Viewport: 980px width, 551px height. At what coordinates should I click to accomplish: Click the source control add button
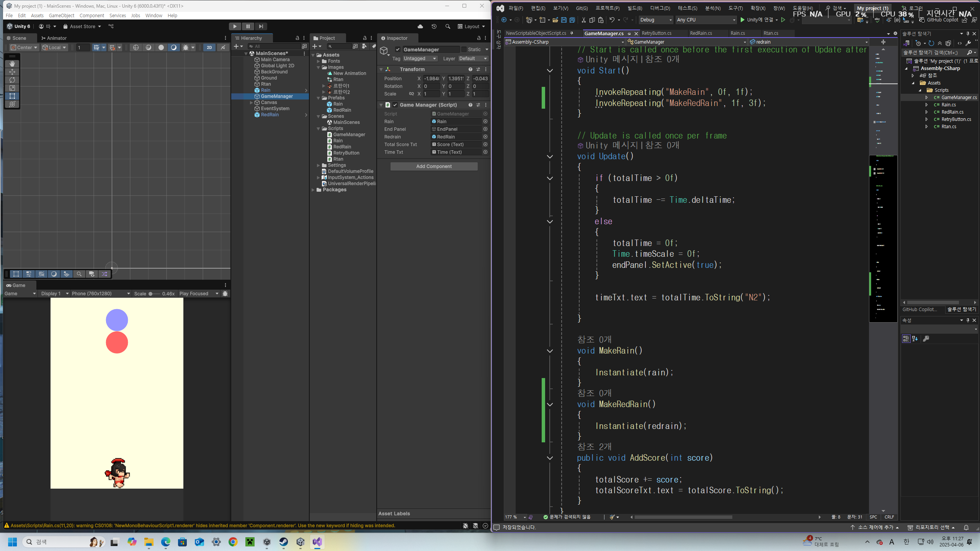874,527
